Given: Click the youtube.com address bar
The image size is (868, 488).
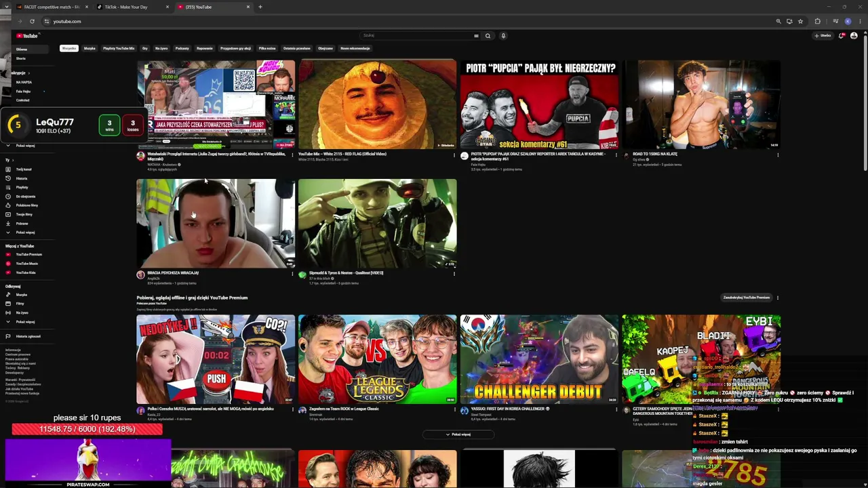Looking at the screenshot, I should [407, 21].
